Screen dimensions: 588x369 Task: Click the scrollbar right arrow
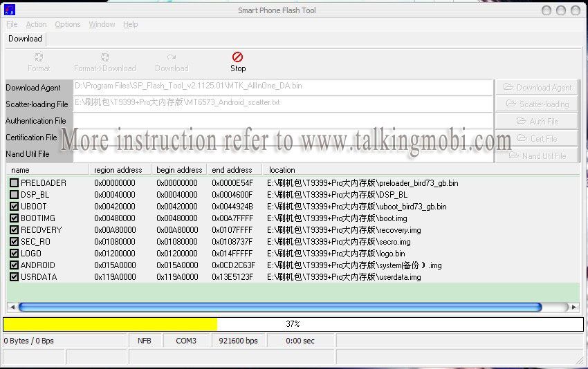coord(574,307)
